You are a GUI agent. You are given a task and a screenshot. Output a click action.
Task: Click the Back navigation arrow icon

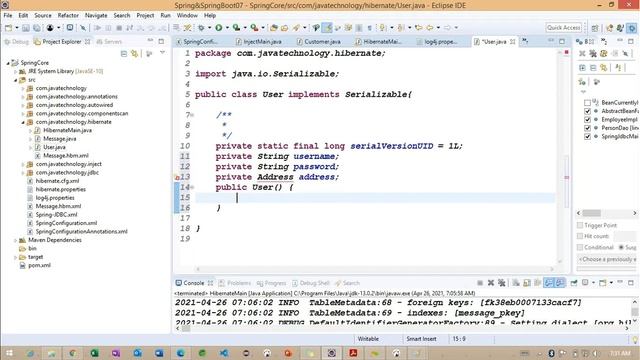tap(430, 28)
